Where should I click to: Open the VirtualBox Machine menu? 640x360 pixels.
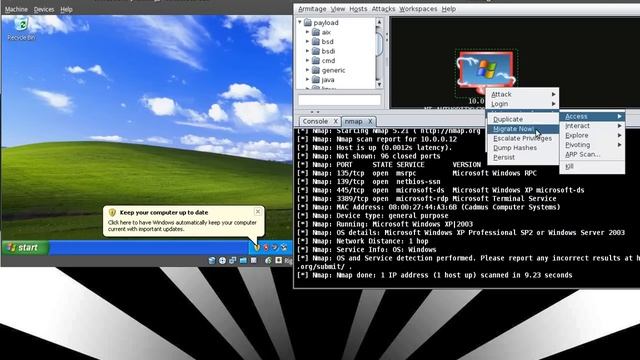(16, 9)
